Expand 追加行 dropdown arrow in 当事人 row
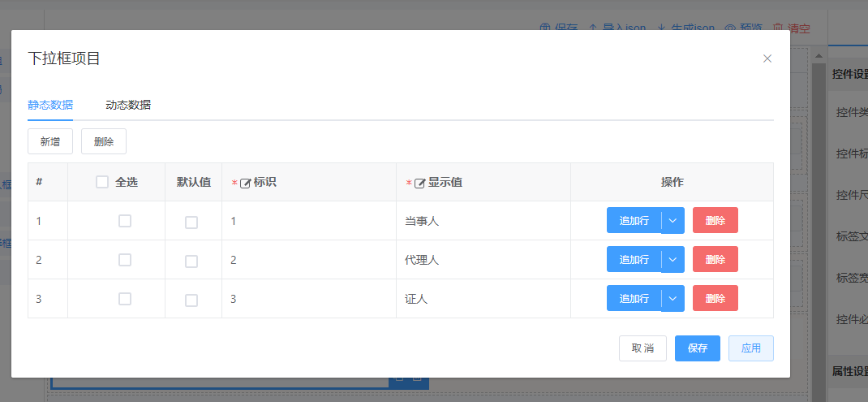868x402 pixels. (x=673, y=220)
